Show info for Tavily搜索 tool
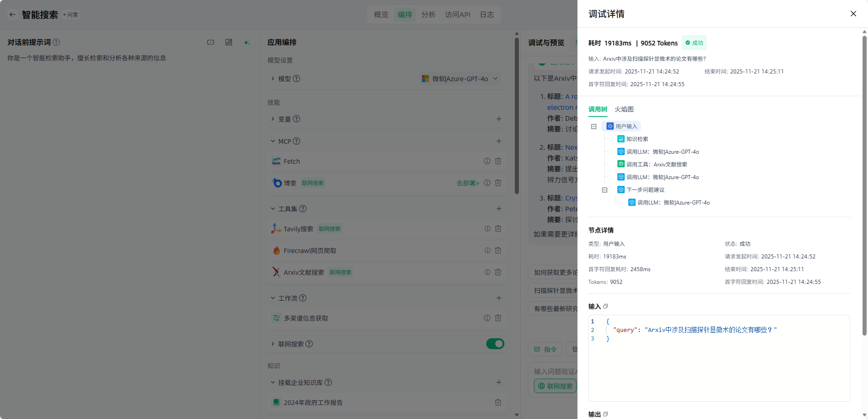The width and height of the screenshot is (868, 419). tap(487, 229)
